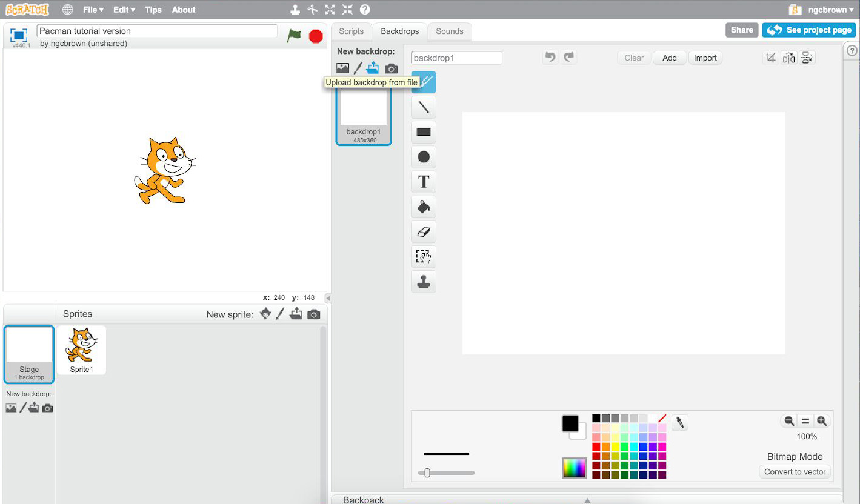The width and height of the screenshot is (860, 504).
Task: Select the Ellipse drawing tool
Action: (424, 157)
